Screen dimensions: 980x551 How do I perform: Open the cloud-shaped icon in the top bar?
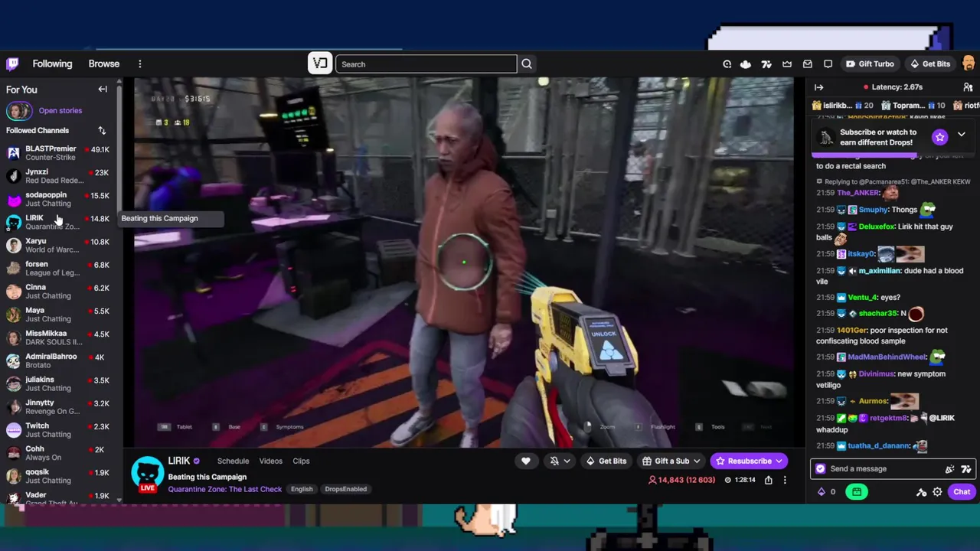[x=746, y=64]
